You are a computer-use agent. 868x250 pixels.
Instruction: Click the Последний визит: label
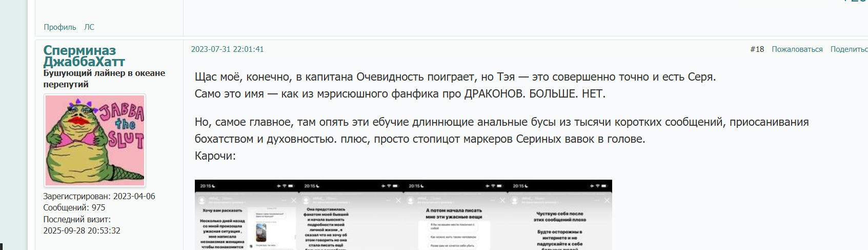(x=77, y=219)
